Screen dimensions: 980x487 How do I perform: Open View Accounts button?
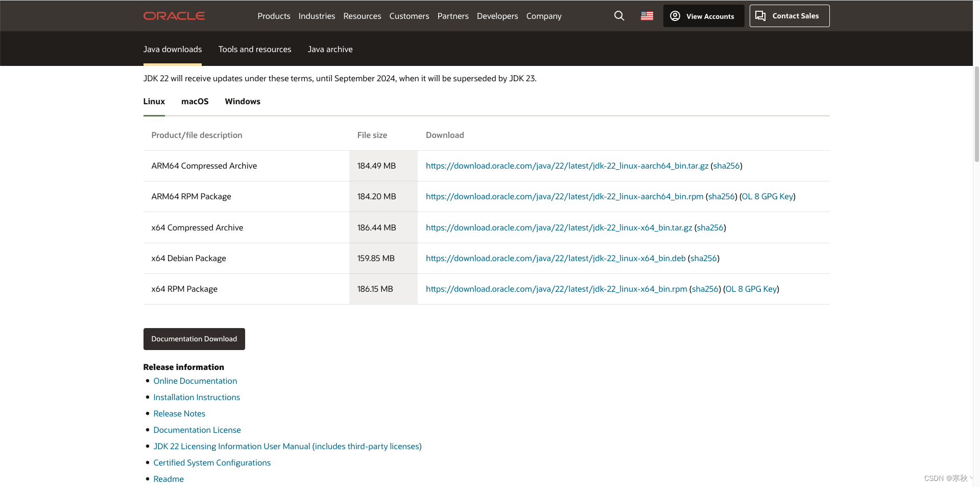click(704, 16)
